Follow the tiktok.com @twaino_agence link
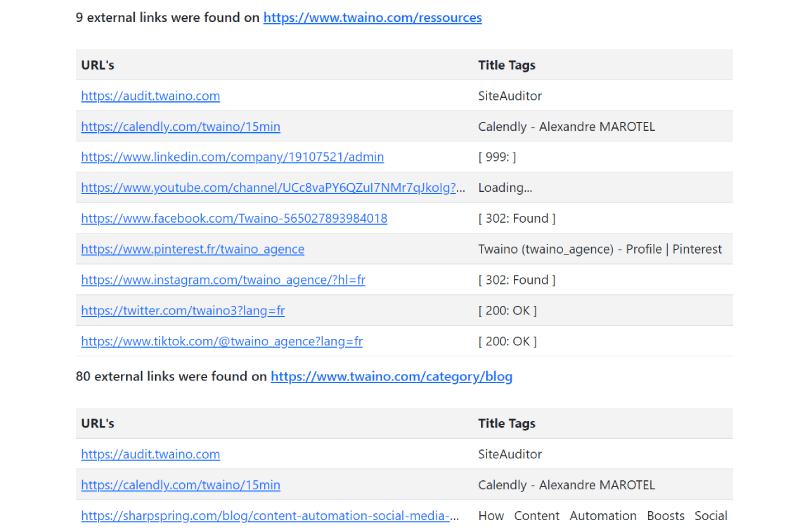Screen dimensions: 800x530 [222, 341]
